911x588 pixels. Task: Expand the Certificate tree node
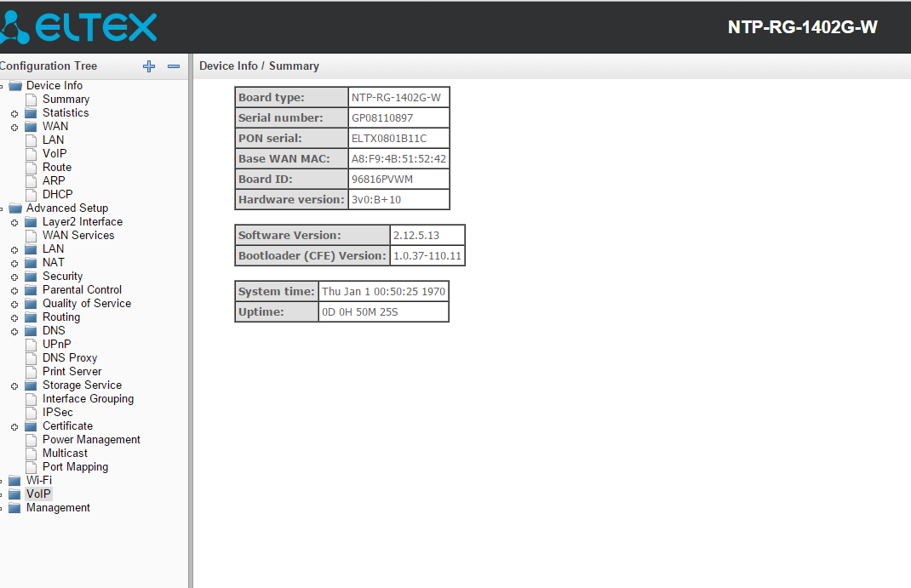(x=14, y=426)
